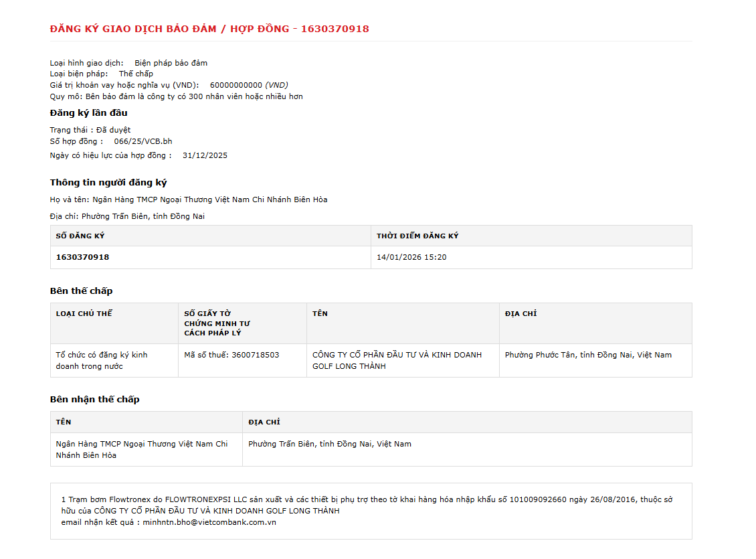Click the contract effective date 31/12/2025
The width and height of the screenshot is (756, 559).
coord(205,155)
